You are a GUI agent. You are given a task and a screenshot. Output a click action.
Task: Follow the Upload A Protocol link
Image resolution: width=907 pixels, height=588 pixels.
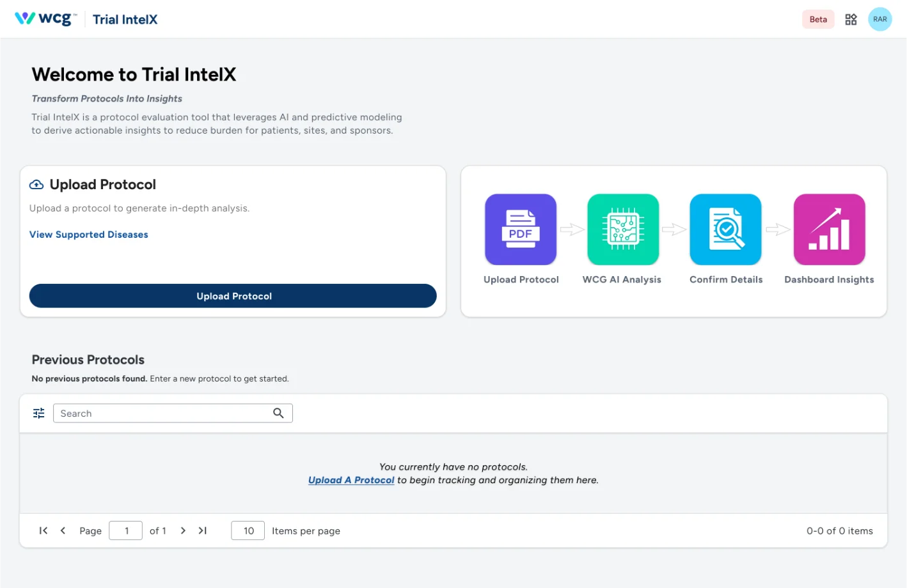click(351, 480)
